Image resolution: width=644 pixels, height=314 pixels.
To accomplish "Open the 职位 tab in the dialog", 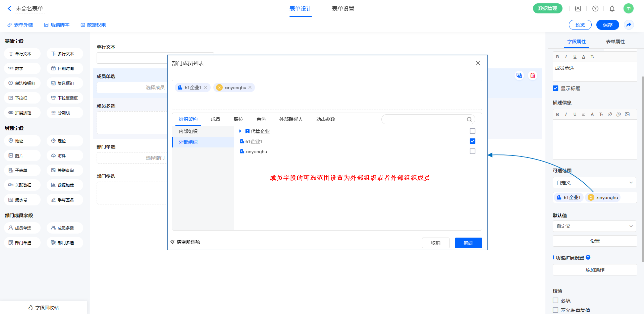I will tap(238, 119).
